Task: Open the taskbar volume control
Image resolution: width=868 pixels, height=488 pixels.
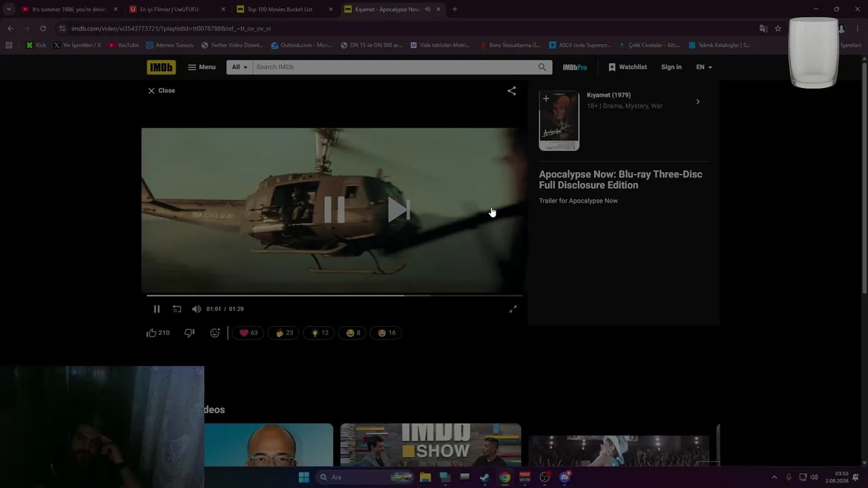Action: point(814,477)
